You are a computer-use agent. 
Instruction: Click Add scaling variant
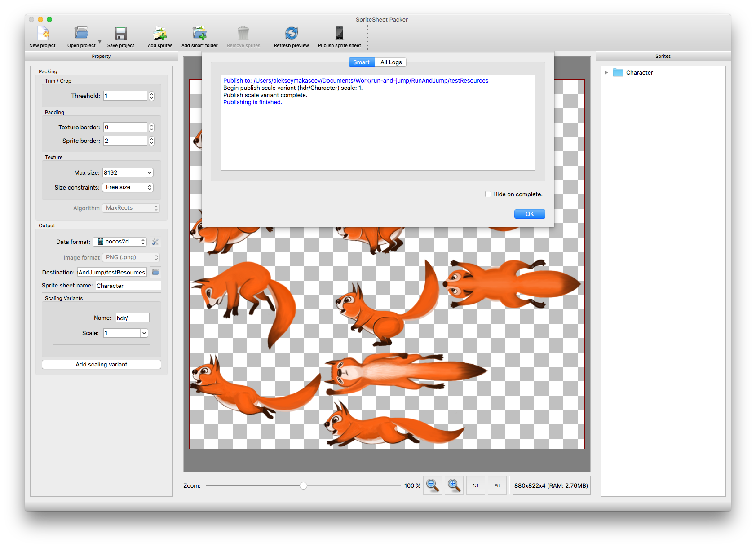[x=101, y=364]
